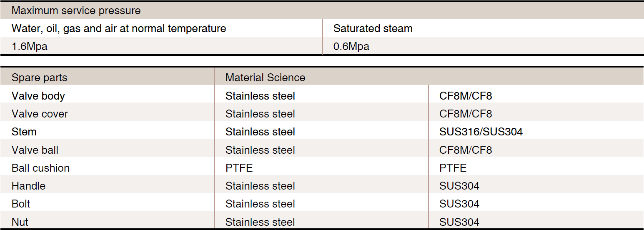This screenshot has width=644, height=230.
Task: Click Stainless steel in the Nut row
Action: pos(260,222)
